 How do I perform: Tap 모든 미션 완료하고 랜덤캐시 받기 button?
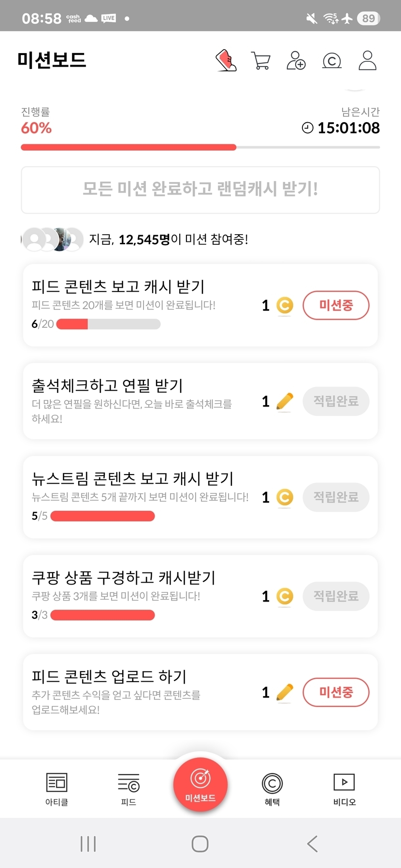coord(200,189)
